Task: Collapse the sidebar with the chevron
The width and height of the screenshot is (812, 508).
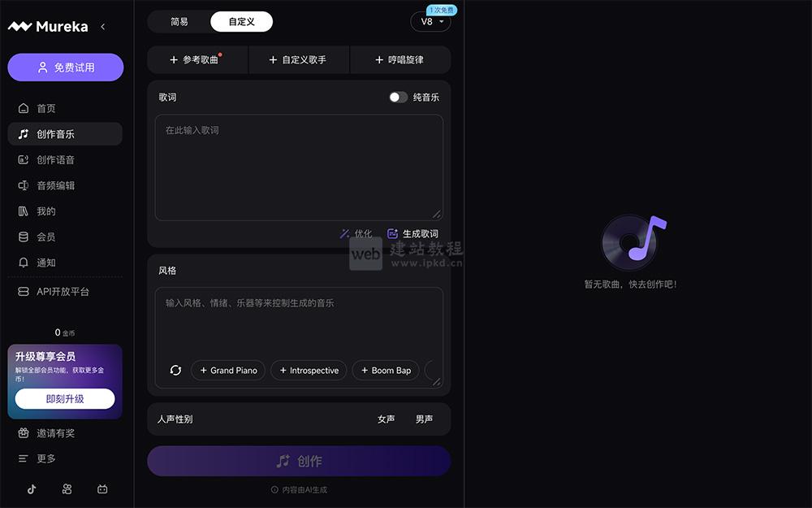Action: click(x=103, y=26)
